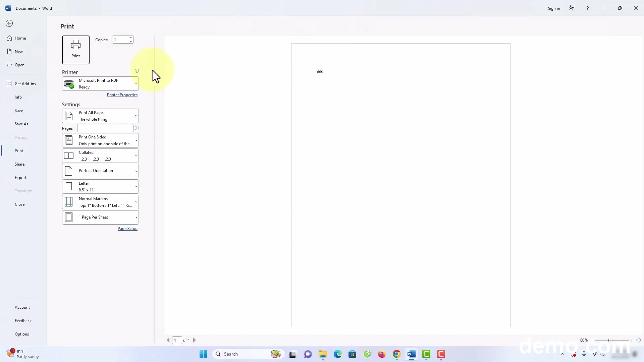Click the weather widget on taskbar
Image resolution: width=644 pixels, height=362 pixels.
click(23, 354)
